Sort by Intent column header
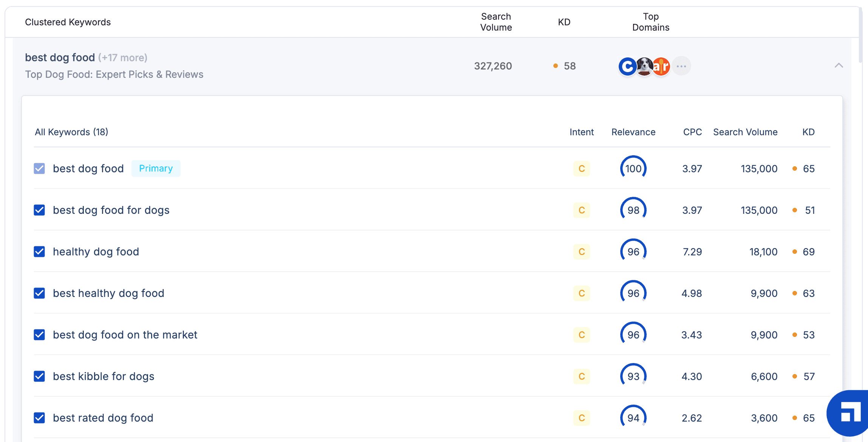The height and width of the screenshot is (442, 868). click(x=582, y=132)
